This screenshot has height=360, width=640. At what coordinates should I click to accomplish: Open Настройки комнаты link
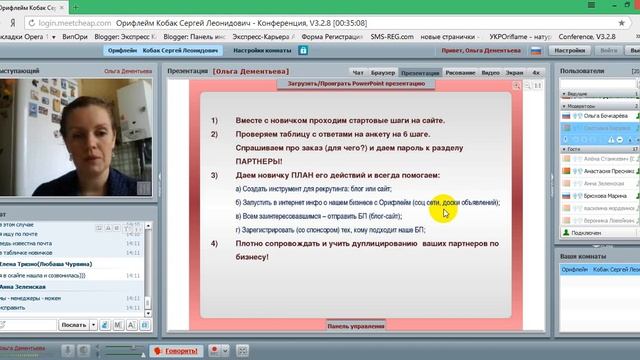262,50
